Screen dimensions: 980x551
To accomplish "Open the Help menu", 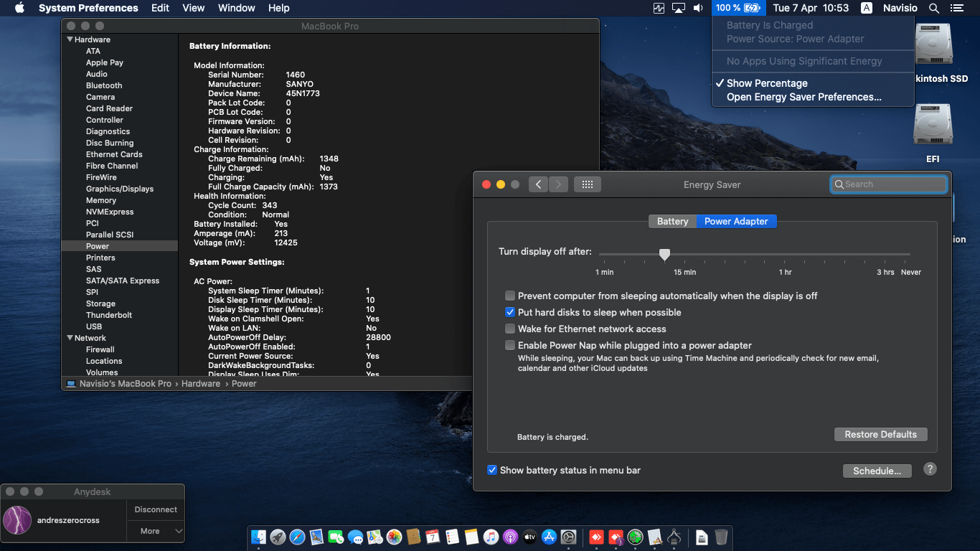I will (278, 8).
